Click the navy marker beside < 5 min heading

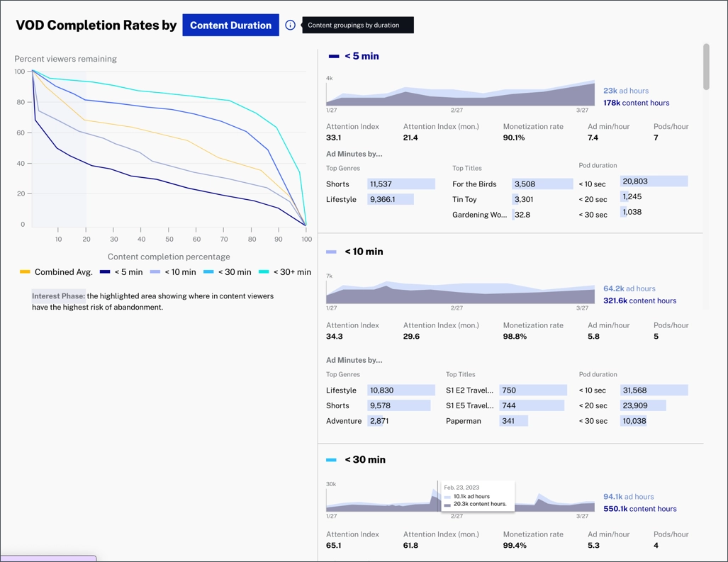[333, 57]
